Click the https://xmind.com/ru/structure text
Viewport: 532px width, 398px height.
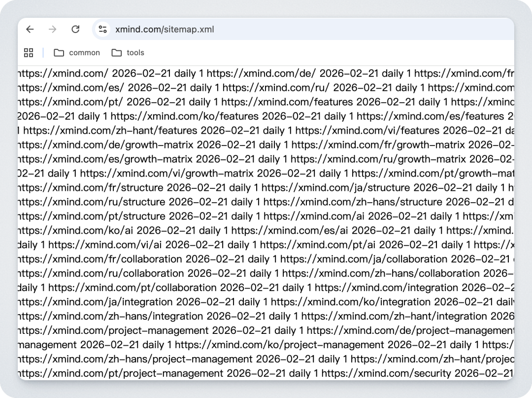pos(92,202)
